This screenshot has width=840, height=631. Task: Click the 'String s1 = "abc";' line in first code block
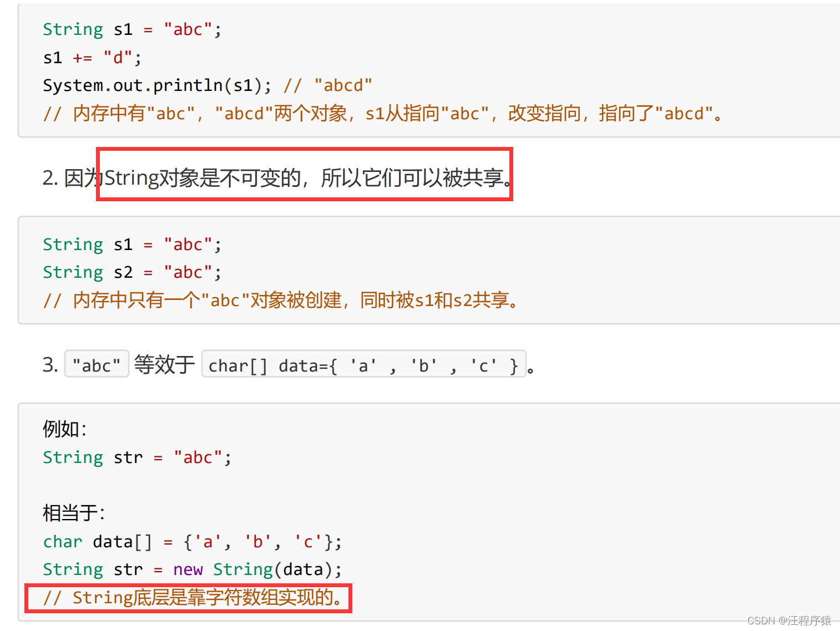pyautogui.click(x=132, y=29)
